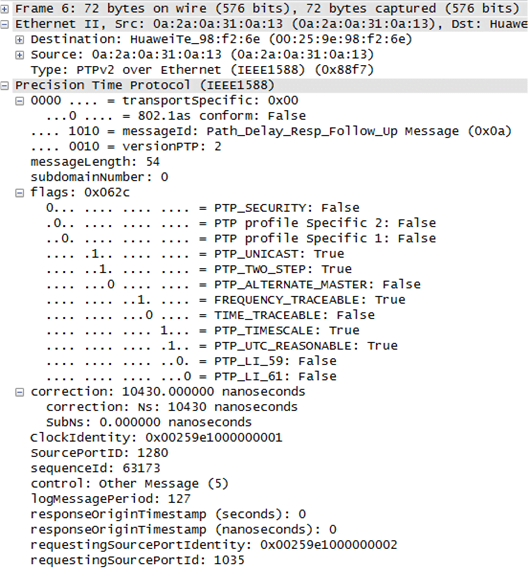Collapse the Ethernet II section
Image resolution: width=529 pixels, height=579 pixels.
4,24
